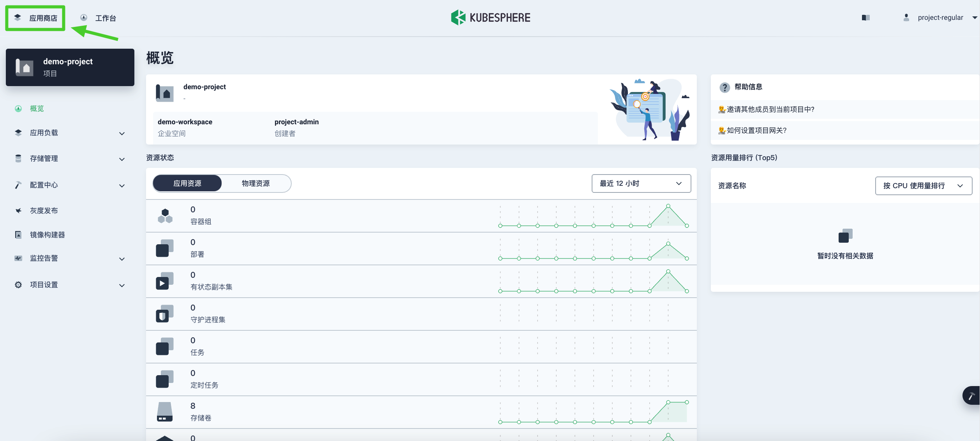Open the 镜像构建器 image builder

tap(47, 235)
